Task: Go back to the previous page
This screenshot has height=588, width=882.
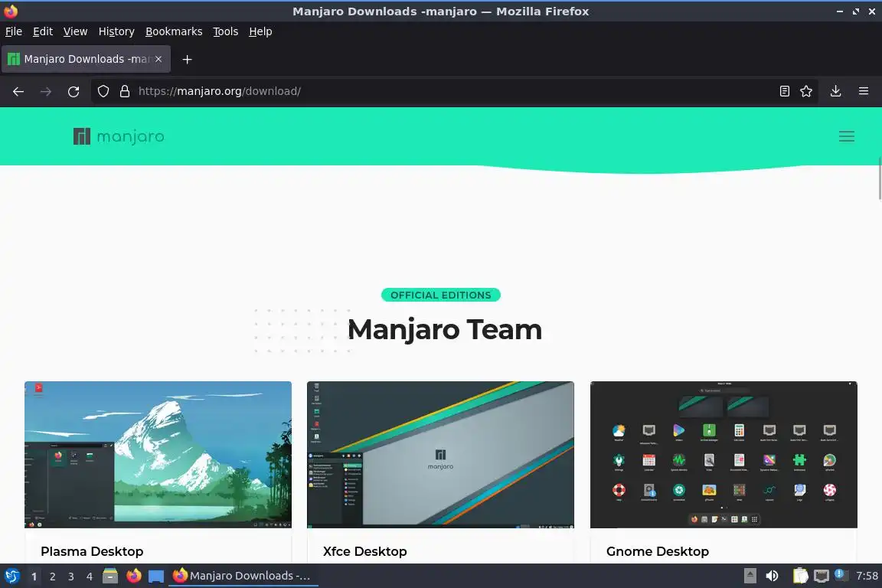Action: pos(18,91)
